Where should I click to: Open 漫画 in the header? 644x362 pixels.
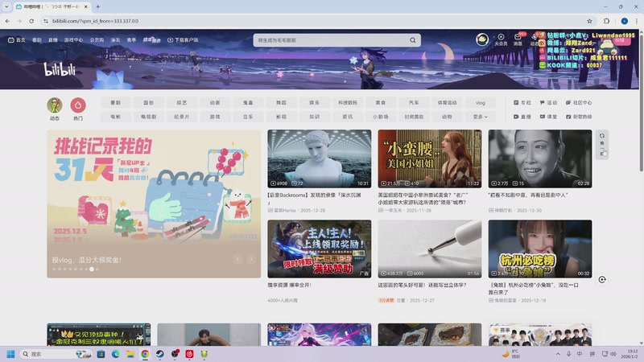(115, 39)
